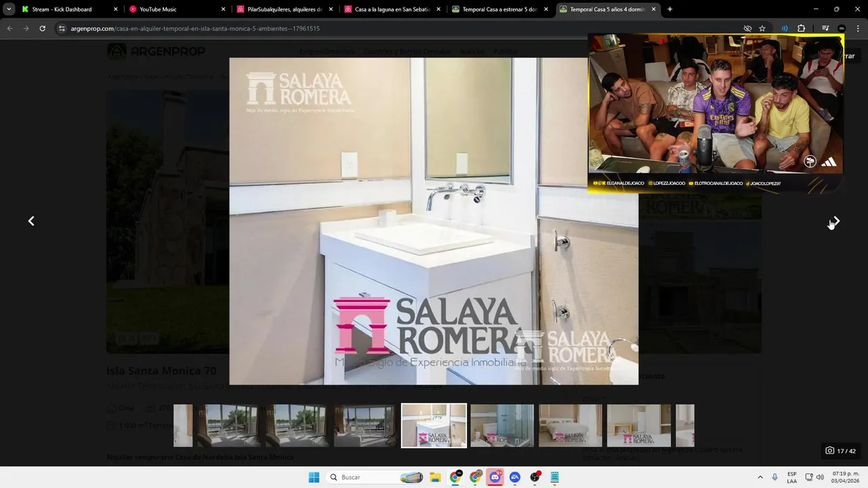This screenshot has height=488, width=868.
Task: Switch to PilarSubalquileres tab
Action: pos(284,9)
